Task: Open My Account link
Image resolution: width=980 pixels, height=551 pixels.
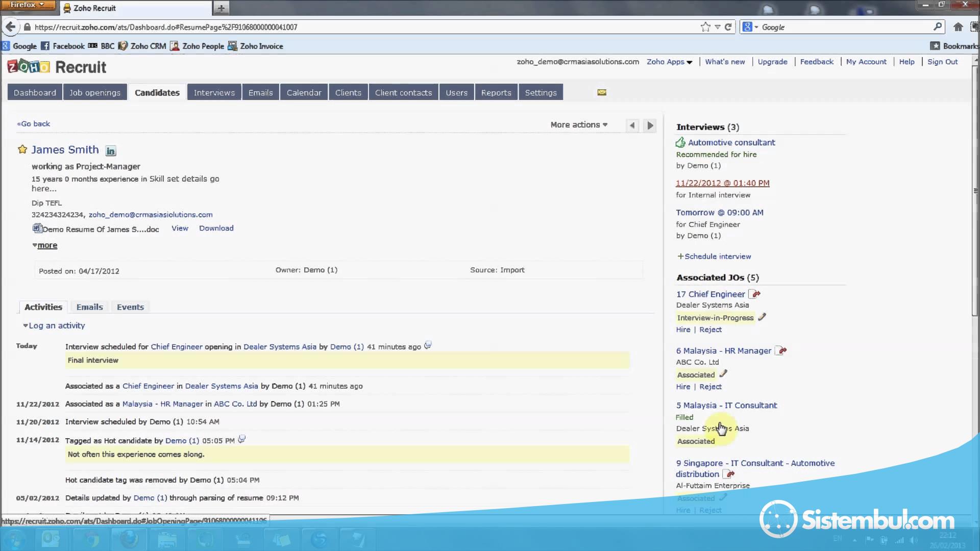Action: [866, 62]
